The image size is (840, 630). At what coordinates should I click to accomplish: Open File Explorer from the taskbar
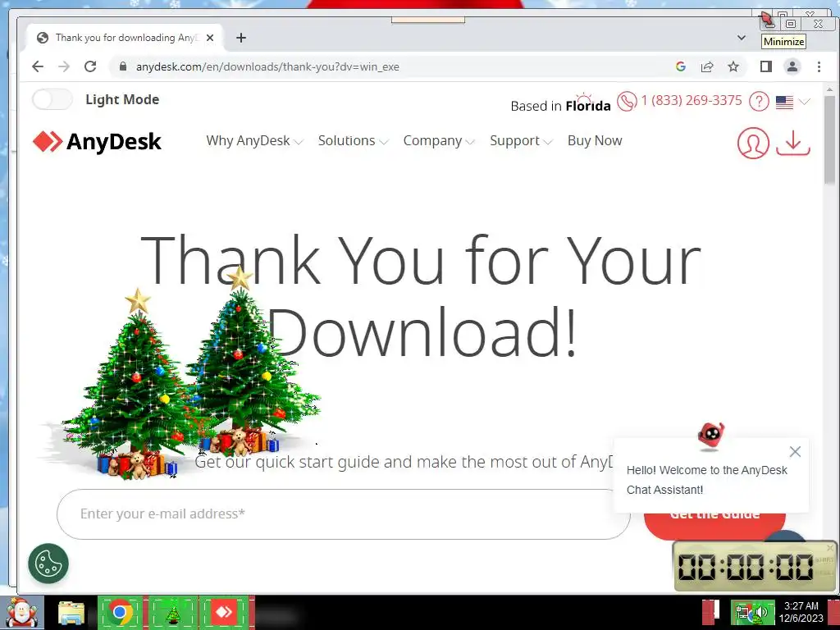[71, 613]
